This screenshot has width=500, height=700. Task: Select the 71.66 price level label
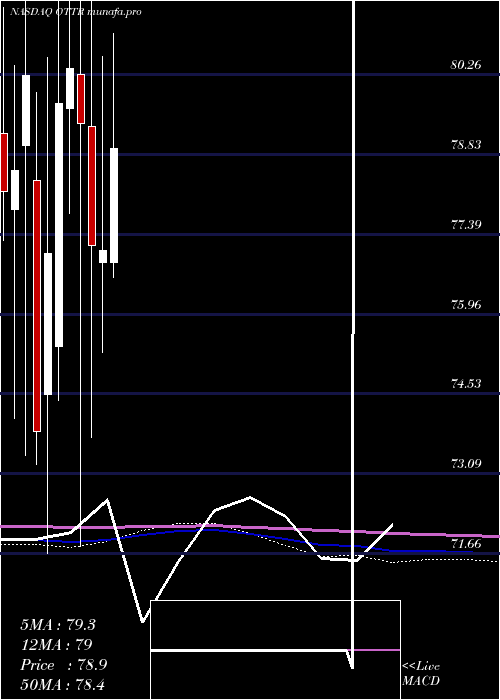coord(466,543)
